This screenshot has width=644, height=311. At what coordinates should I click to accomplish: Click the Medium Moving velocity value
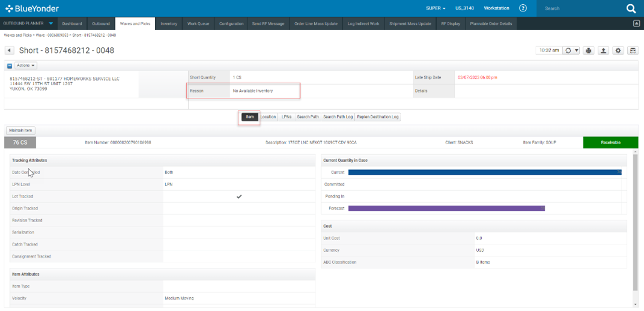[x=179, y=298]
